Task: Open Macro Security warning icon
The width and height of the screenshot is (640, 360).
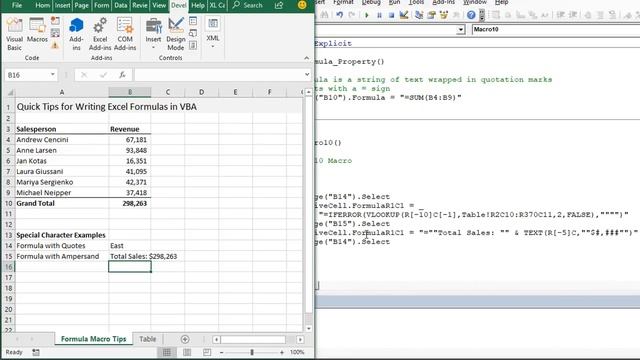Action: (x=55, y=45)
